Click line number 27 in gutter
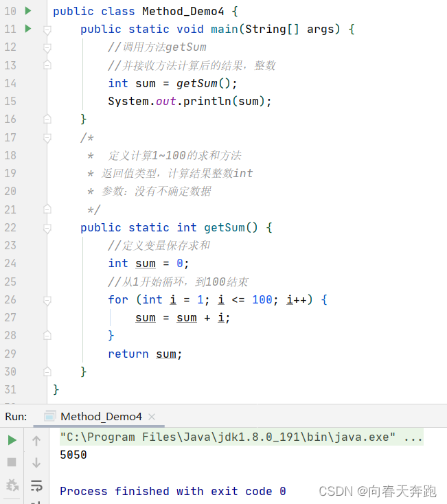447x504 pixels. 10,317
